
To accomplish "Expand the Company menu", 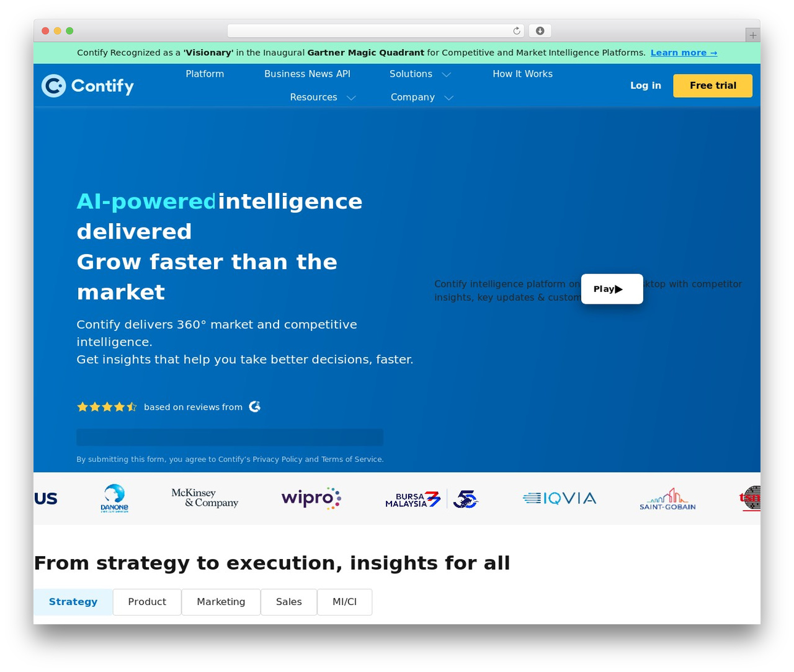I will click(422, 97).
